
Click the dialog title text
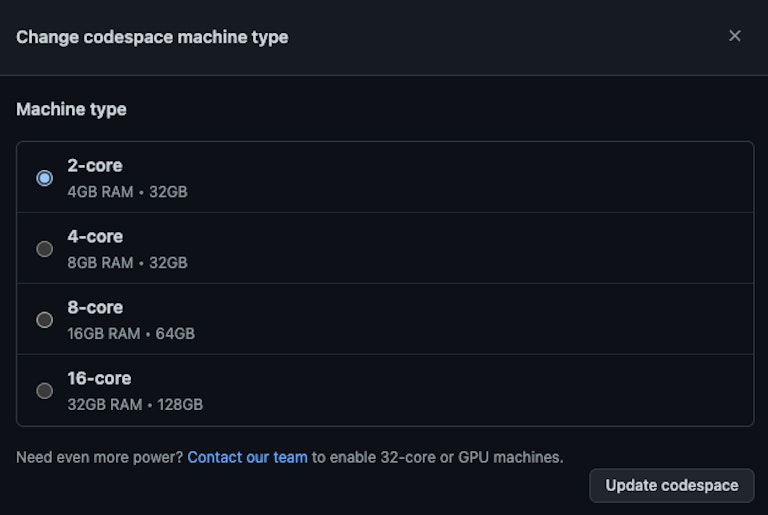pyautogui.click(x=152, y=37)
